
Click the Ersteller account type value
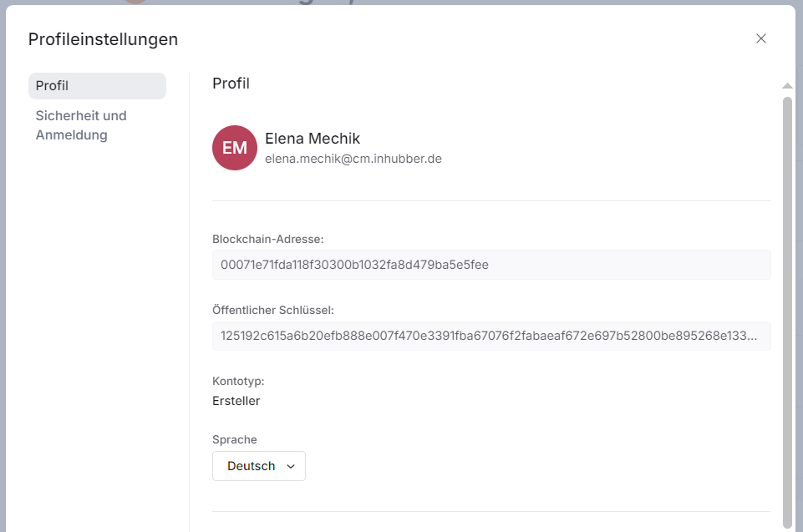236,401
